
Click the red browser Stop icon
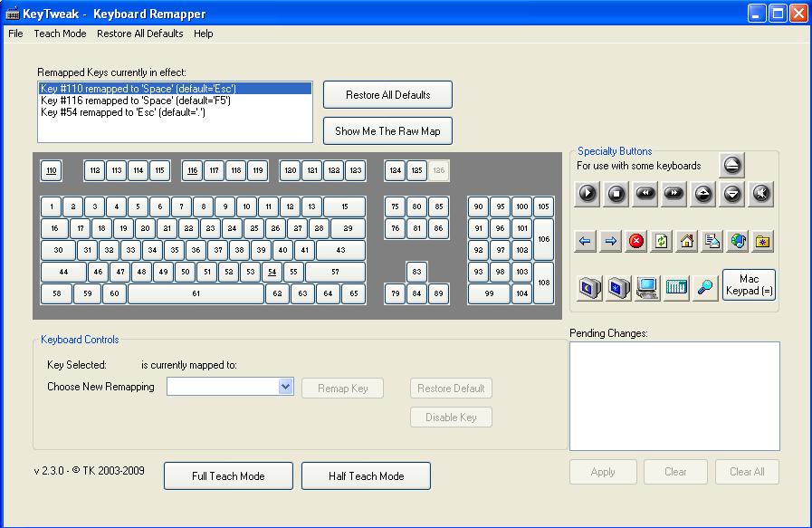point(636,241)
